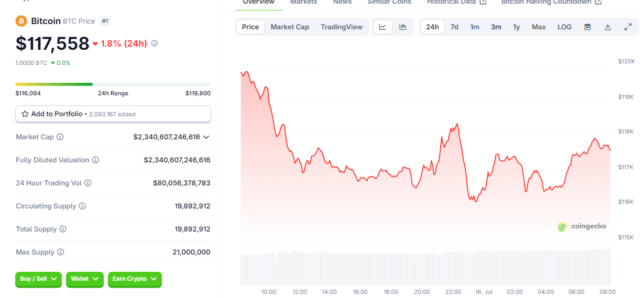
Task: Expand chart to fullscreen
Action: (x=628, y=27)
